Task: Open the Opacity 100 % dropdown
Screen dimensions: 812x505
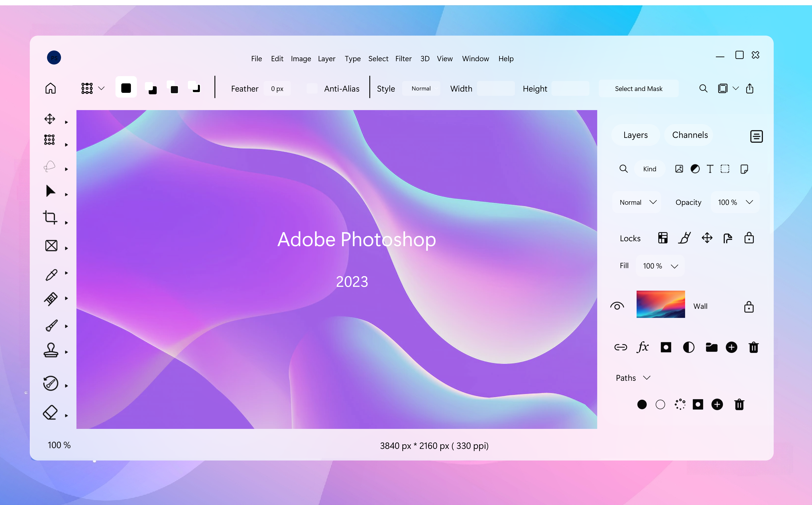Action: 735,202
